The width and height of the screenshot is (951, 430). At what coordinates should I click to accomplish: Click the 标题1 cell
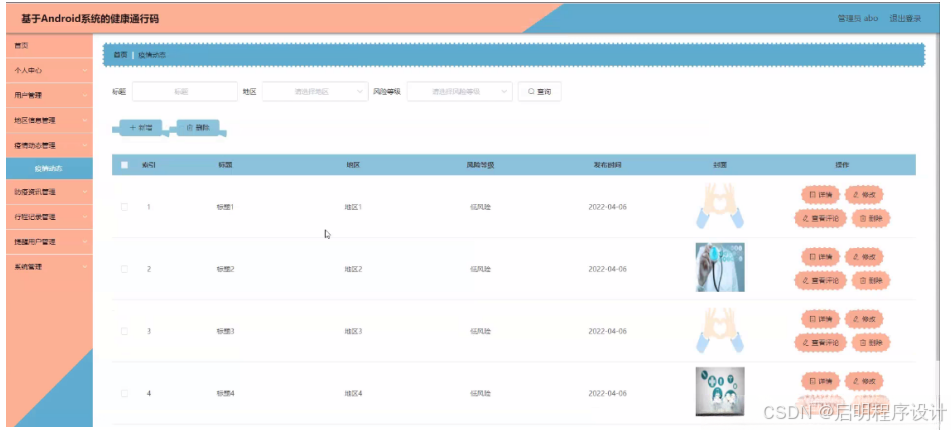point(225,207)
